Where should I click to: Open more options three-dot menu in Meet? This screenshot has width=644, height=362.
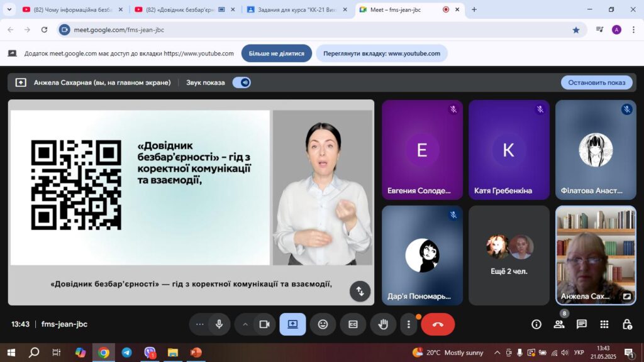[408, 324]
